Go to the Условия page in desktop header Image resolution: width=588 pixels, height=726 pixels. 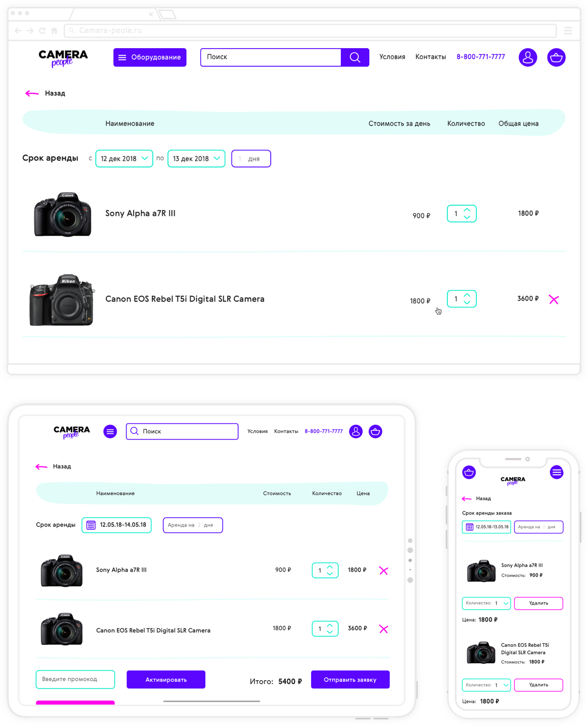coord(392,57)
